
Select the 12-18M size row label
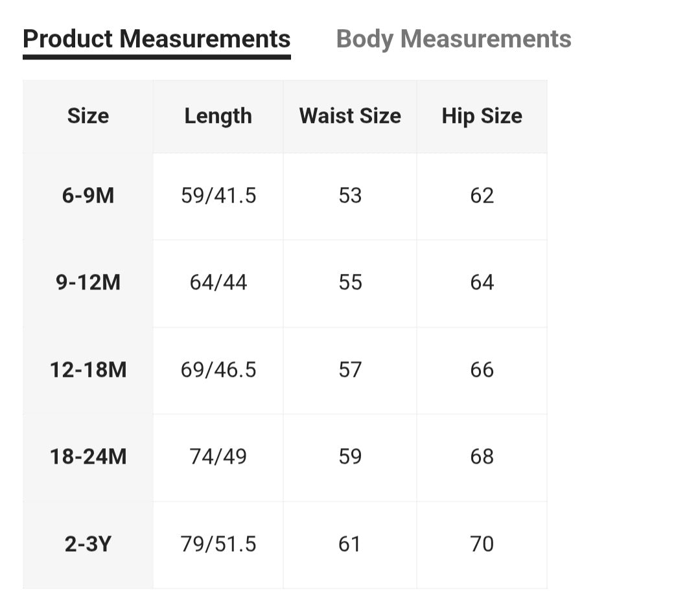tap(88, 370)
